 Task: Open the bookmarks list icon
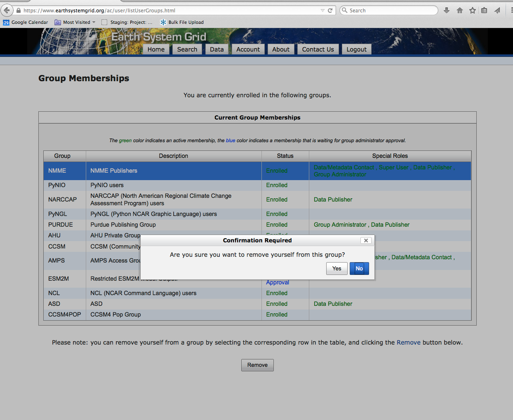(x=484, y=10)
